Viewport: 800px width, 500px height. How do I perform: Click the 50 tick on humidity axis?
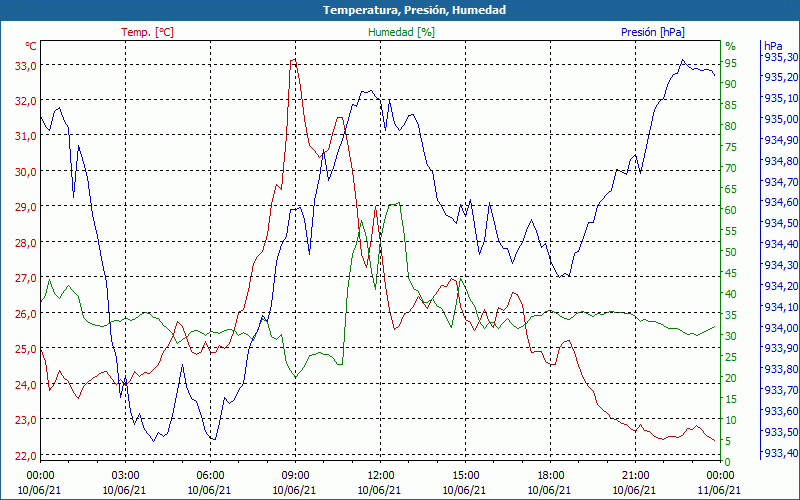[731, 252]
